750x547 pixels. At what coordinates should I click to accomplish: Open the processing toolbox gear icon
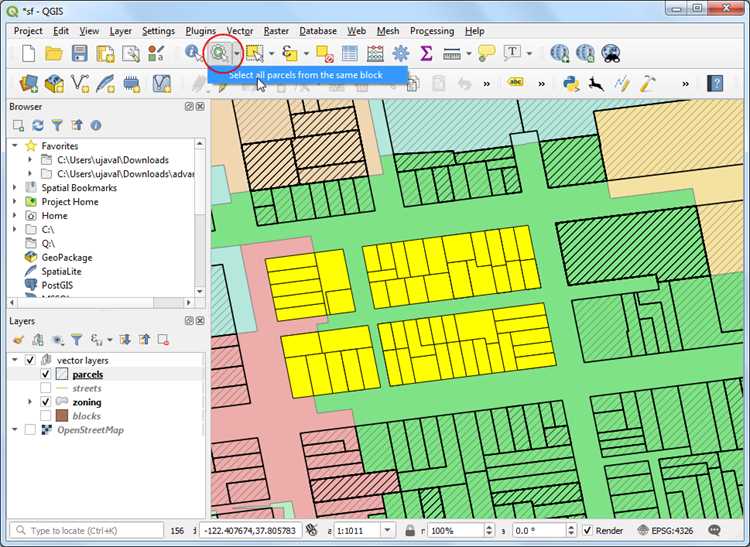[x=401, y=54]
